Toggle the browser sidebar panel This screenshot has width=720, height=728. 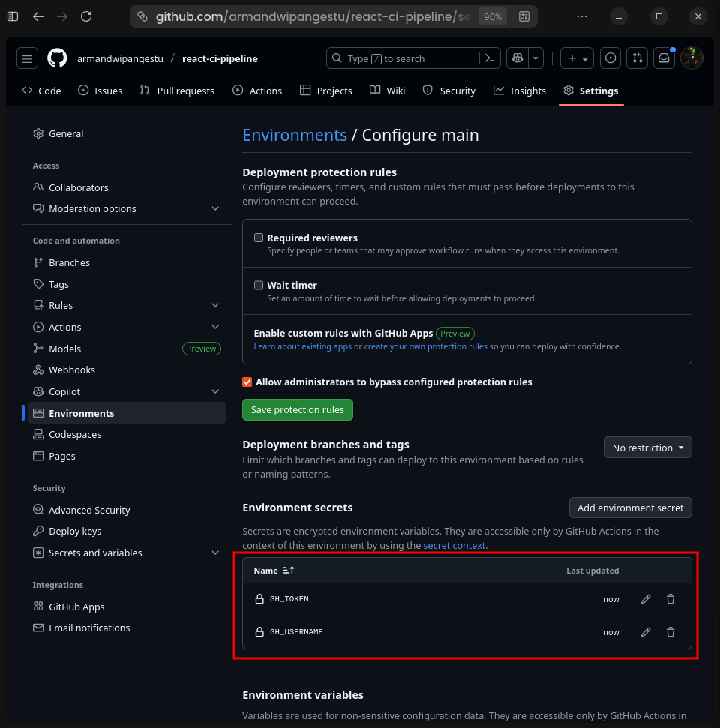pyautogui.click(x=13, y=16)
